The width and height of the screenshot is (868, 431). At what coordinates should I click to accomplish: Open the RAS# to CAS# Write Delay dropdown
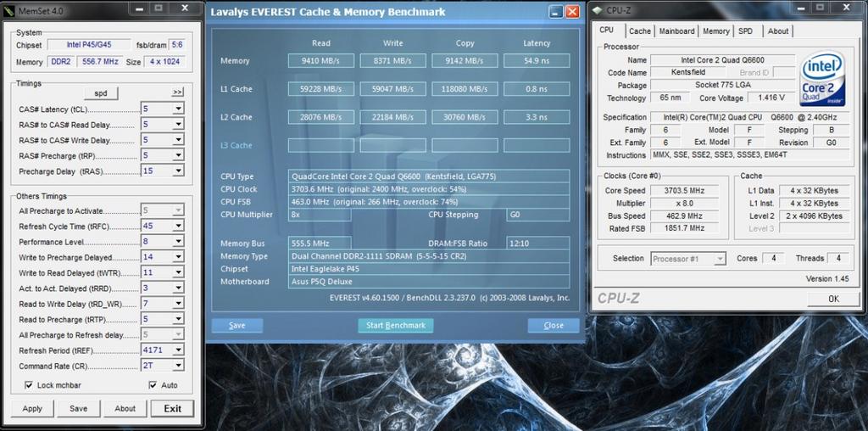pos(178,140)
